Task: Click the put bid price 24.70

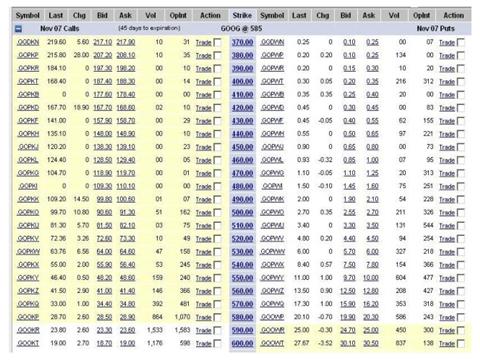Action: coord(348,330)
